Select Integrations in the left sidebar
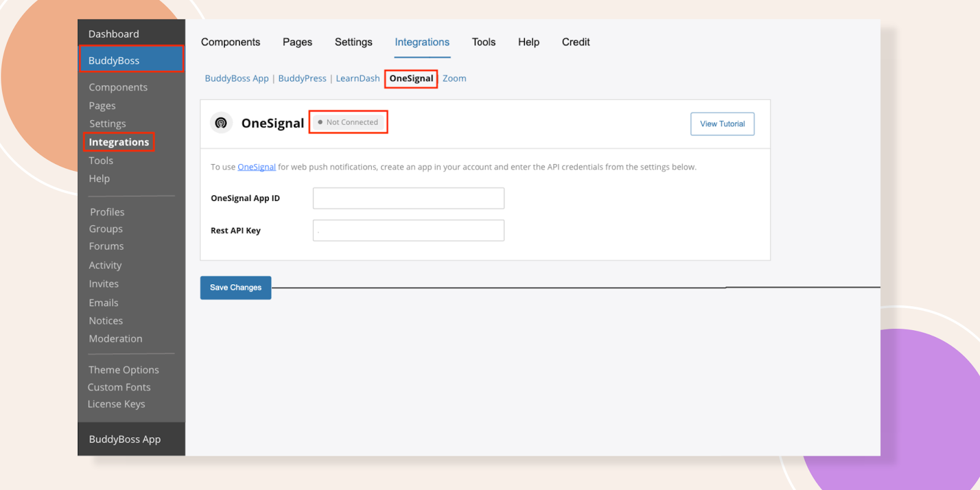 pos(119,142)
